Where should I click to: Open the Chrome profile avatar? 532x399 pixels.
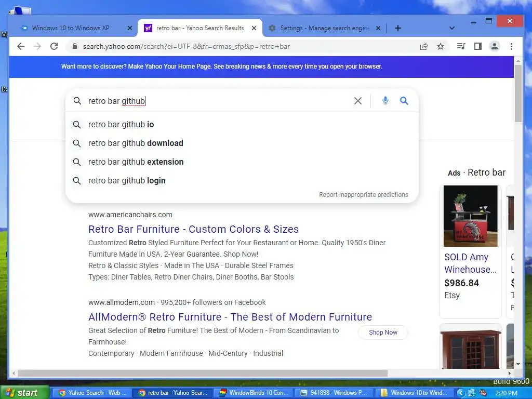click(x=495, y=46)
